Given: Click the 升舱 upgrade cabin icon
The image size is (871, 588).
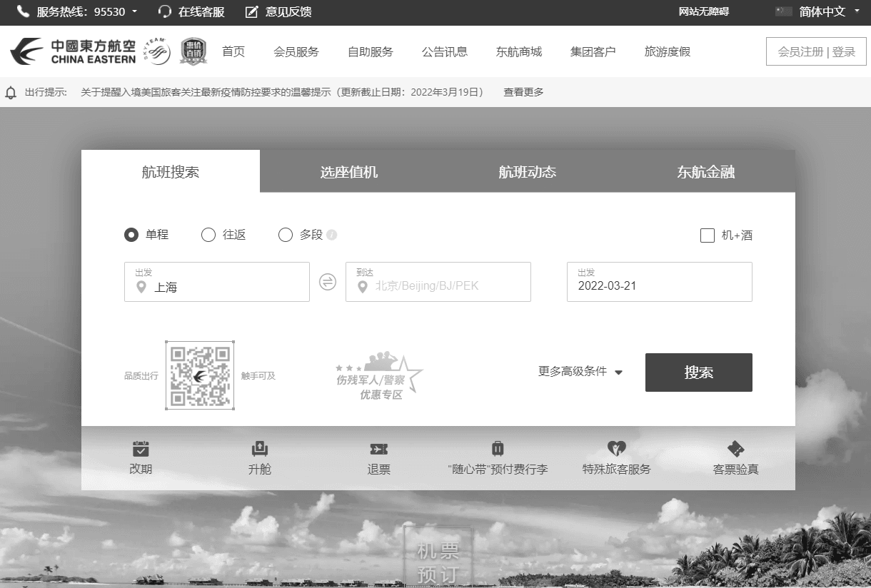Looking at the screenshot, I should tap(259, 449).
